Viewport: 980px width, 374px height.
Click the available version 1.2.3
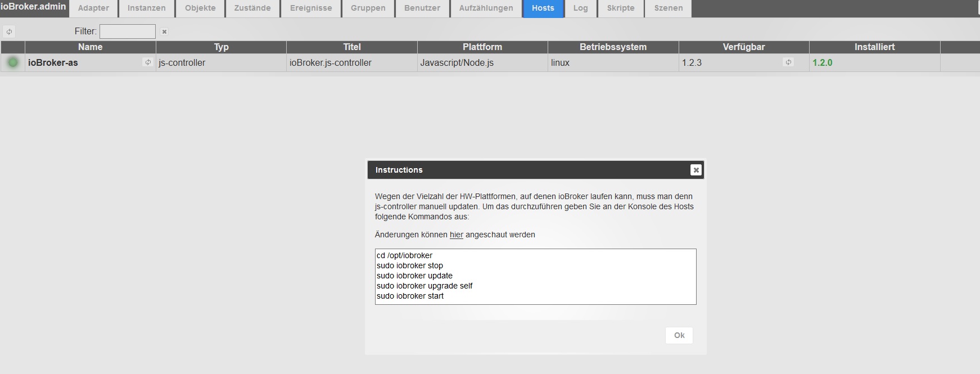[x=692, y=62]
